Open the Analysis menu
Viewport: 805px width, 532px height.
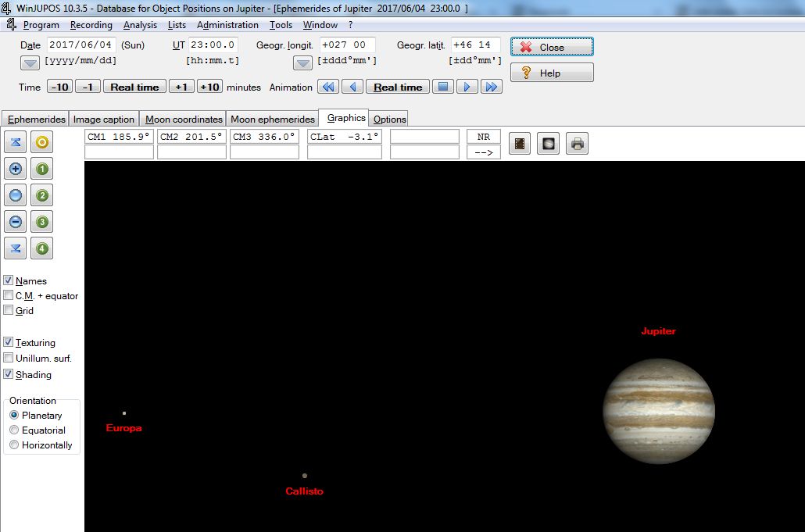[x=140, y=25]
